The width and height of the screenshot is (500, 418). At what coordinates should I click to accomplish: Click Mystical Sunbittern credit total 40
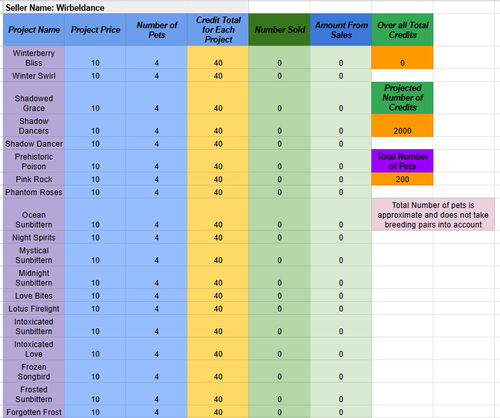[218, 255]
